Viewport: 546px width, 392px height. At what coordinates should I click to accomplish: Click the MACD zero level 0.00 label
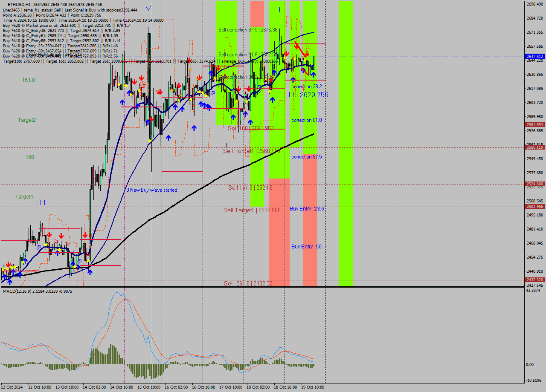[x=531, y=365]
